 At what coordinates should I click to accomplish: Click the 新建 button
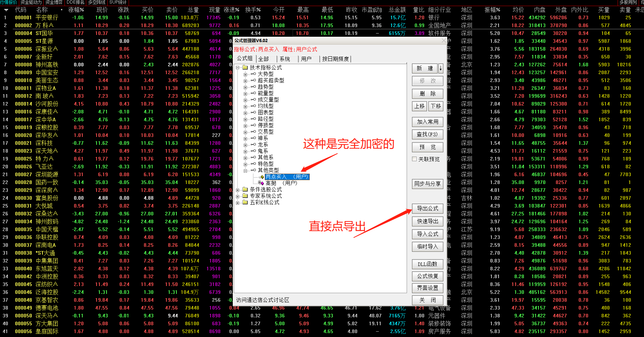click(x=425, y=68)
